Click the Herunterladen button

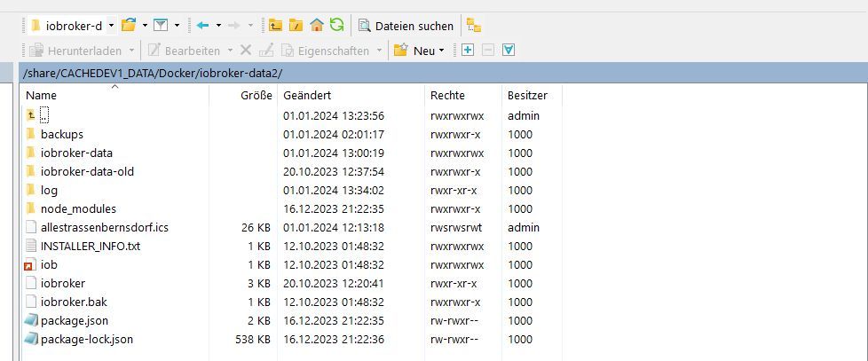pos(75,51)
